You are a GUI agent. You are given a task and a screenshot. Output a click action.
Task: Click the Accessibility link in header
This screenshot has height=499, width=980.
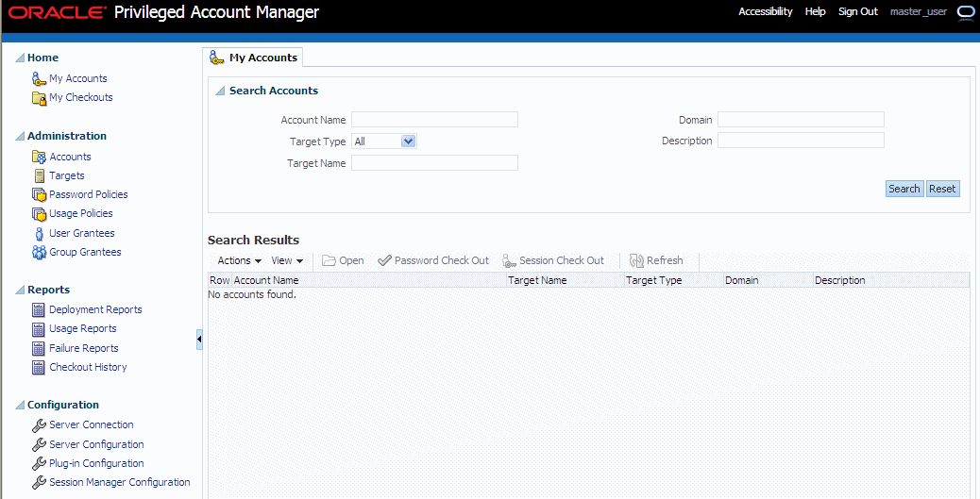765,11
